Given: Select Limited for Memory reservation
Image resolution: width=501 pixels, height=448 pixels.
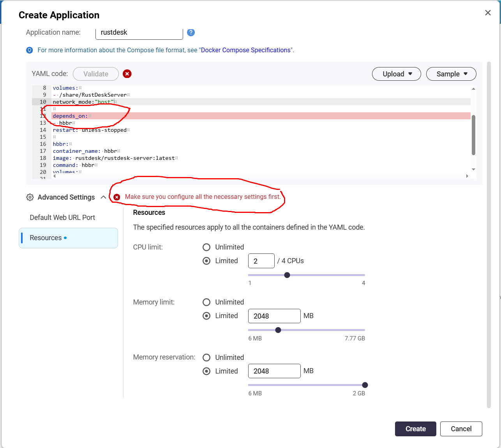Looking at the screenshot, I should (206, 371).
